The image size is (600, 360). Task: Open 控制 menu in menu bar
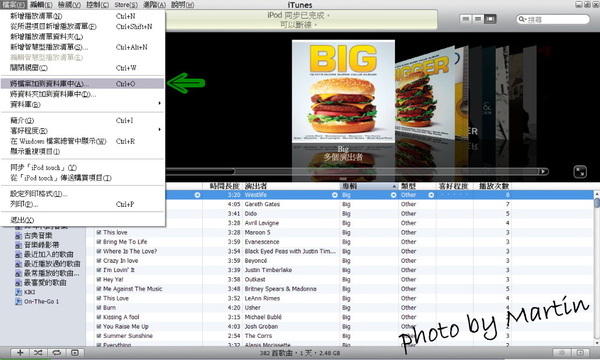click(97, 5)
